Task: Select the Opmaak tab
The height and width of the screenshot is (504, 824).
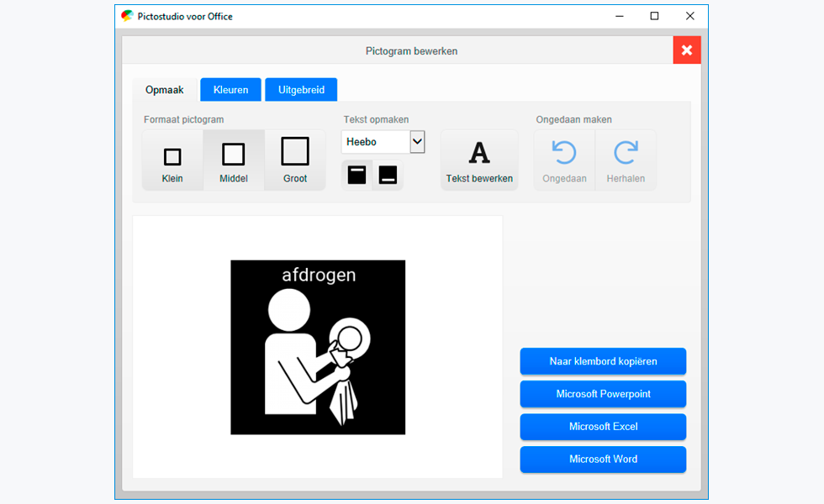Action: 164,90
